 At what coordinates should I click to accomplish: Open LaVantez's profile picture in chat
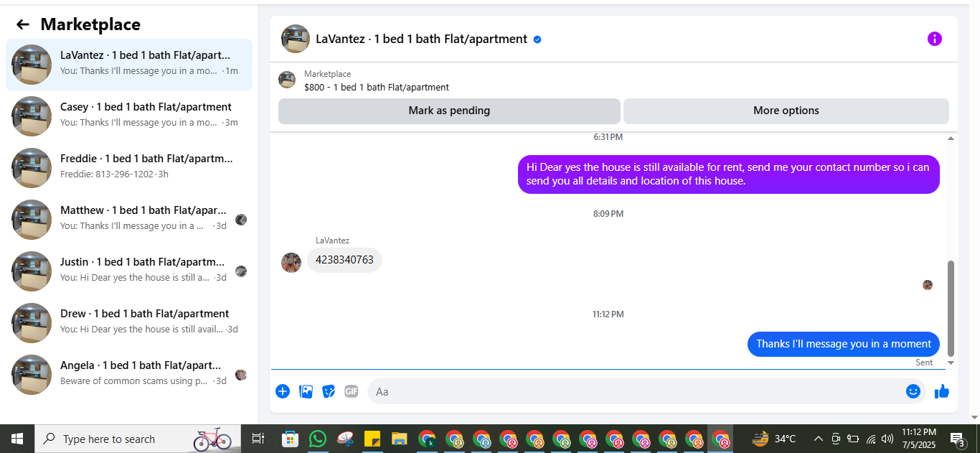(x=291, y=262)
